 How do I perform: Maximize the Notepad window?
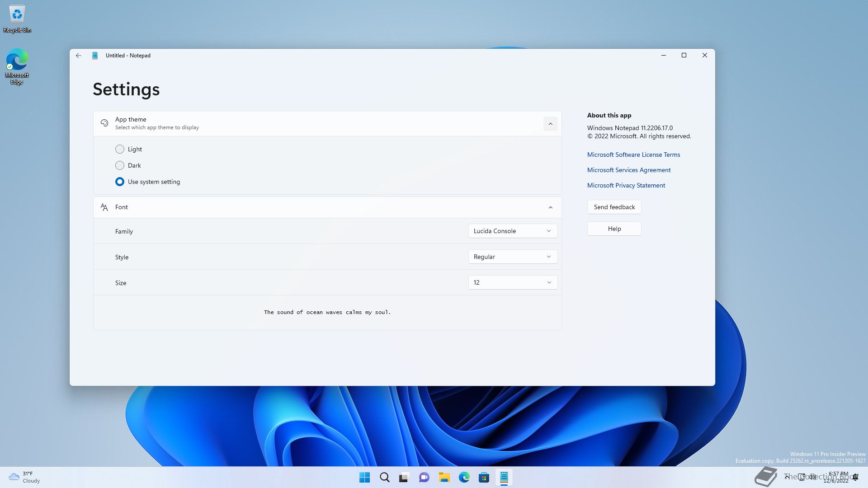coord(684,55)
